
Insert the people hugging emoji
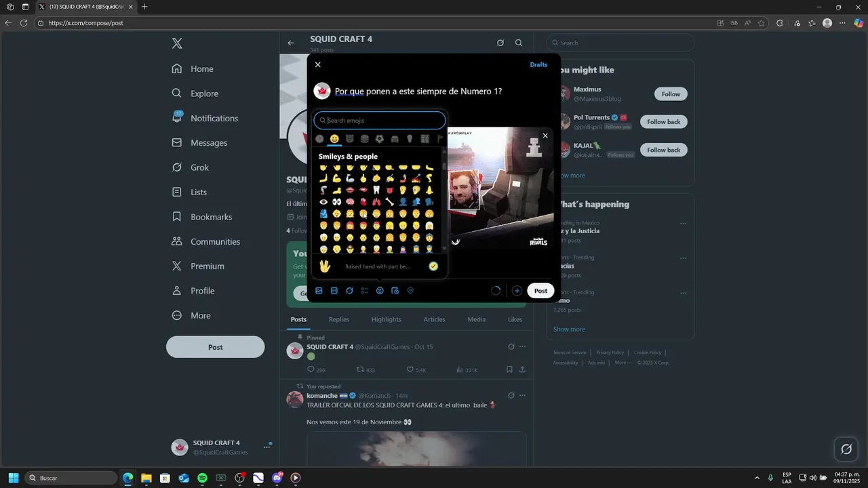coord(323,213)
